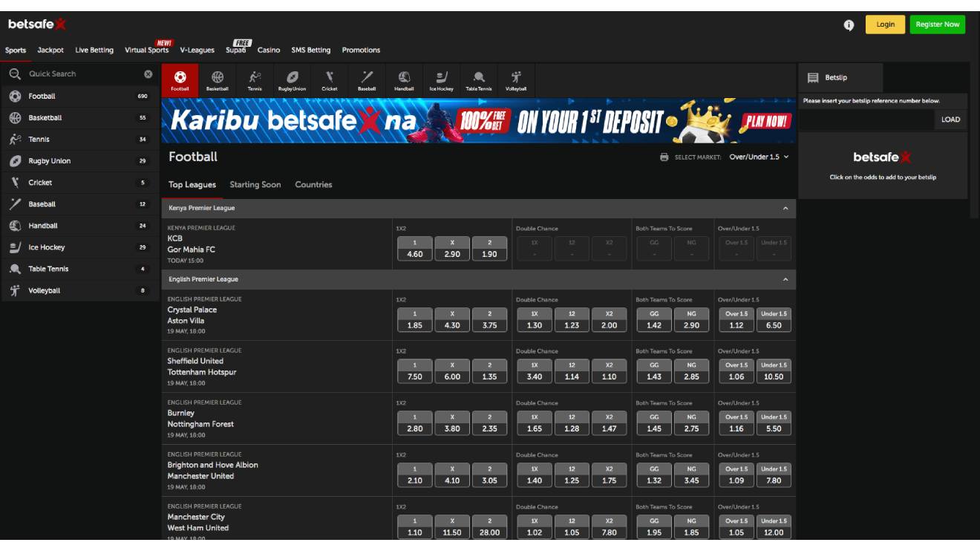Select the Table Tennis icon in sports bar
The image size is (980, 551).
(x=479, y=80)
